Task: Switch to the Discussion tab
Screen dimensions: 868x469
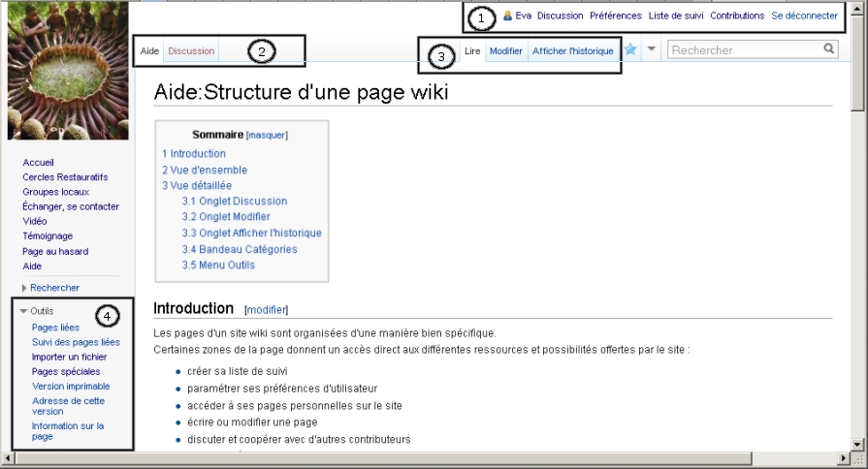Action: (x=191, y=50)
